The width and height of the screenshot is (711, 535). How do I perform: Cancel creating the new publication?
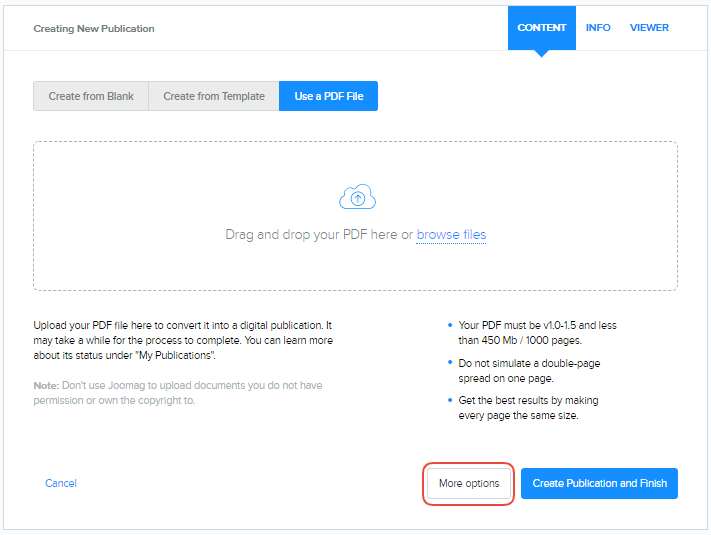tap(61, 483)
